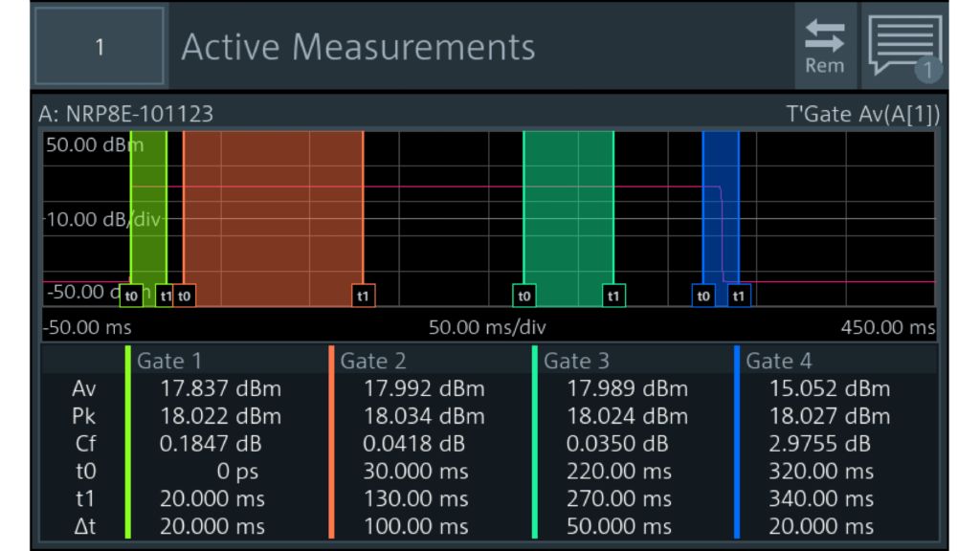Viewport: 980px width, 551px height.
Task: Open the 50.00 ms/div timebase setting
Action: click(x=488, y=327)
